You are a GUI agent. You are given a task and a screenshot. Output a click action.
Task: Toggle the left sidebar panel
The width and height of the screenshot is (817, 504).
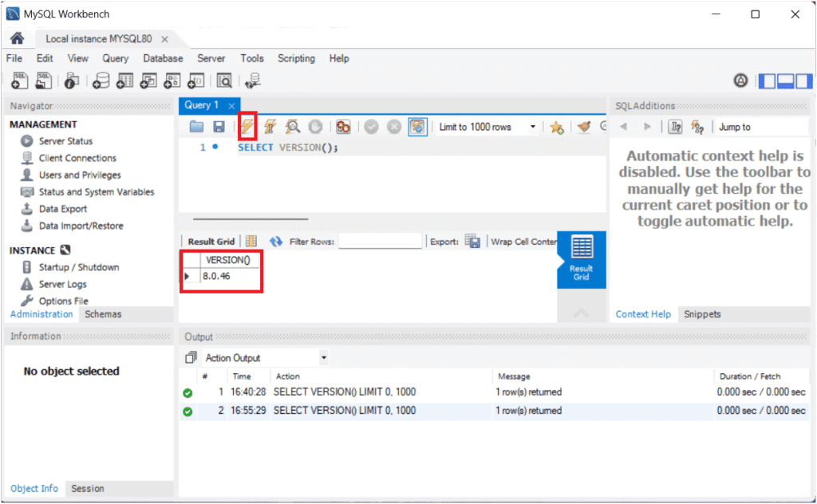click(768, 81)
